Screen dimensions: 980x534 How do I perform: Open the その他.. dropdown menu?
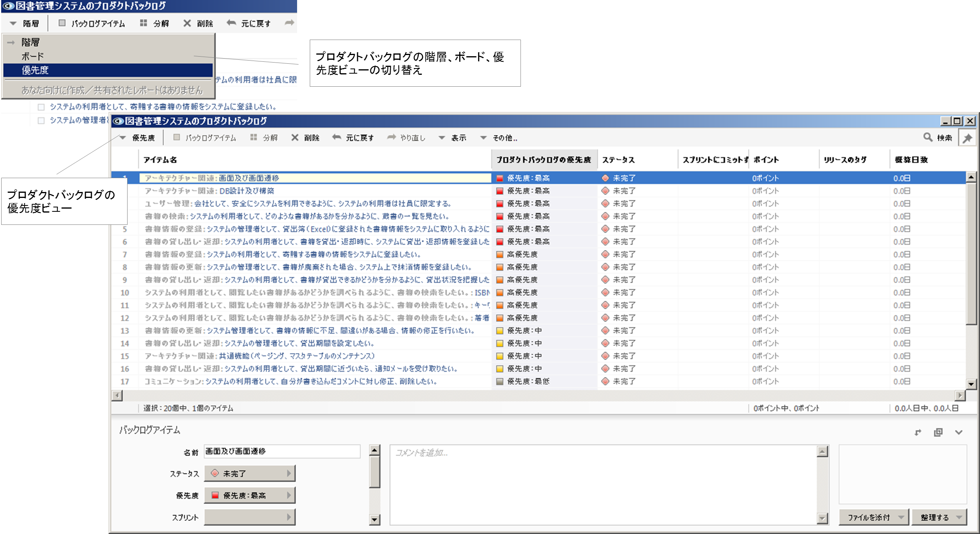(x=499, y=138)
